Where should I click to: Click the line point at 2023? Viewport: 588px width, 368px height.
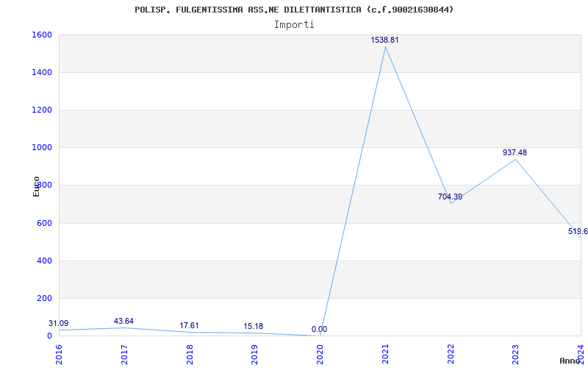pyautogui.click(x=516, y=159)
